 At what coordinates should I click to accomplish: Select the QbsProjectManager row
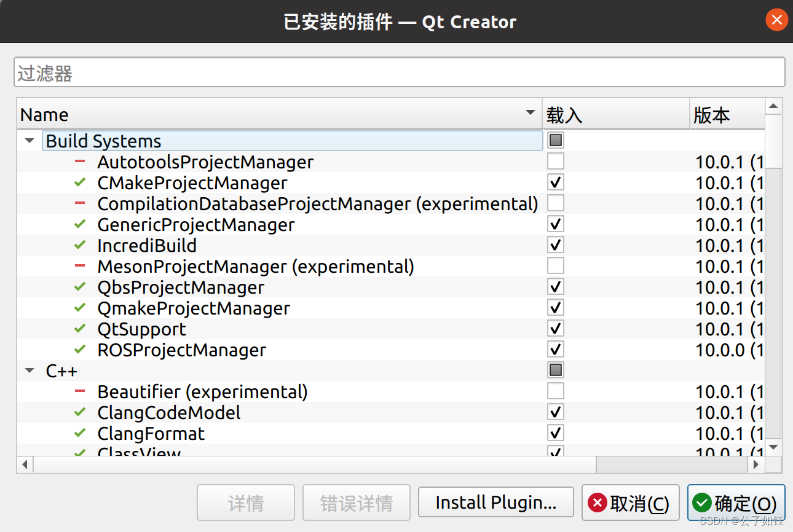(390, 287)
